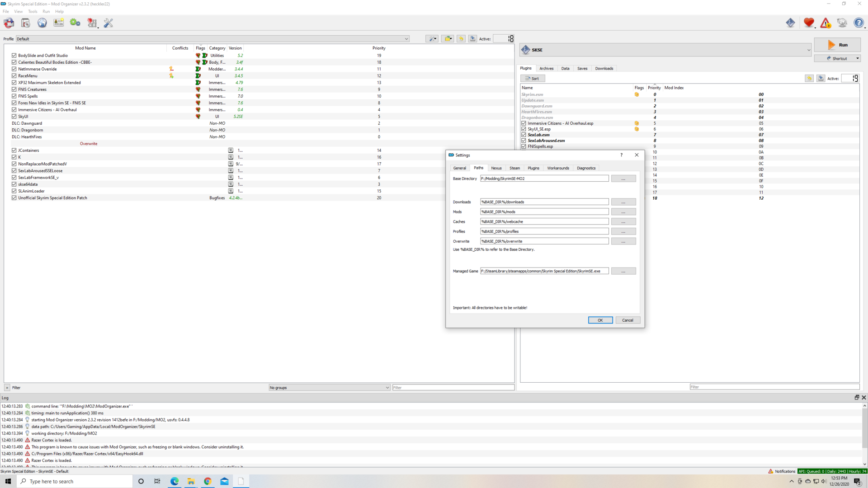Open the Shortcut dropdown button
Screen dimensions: 868x488
click(837, 58)
